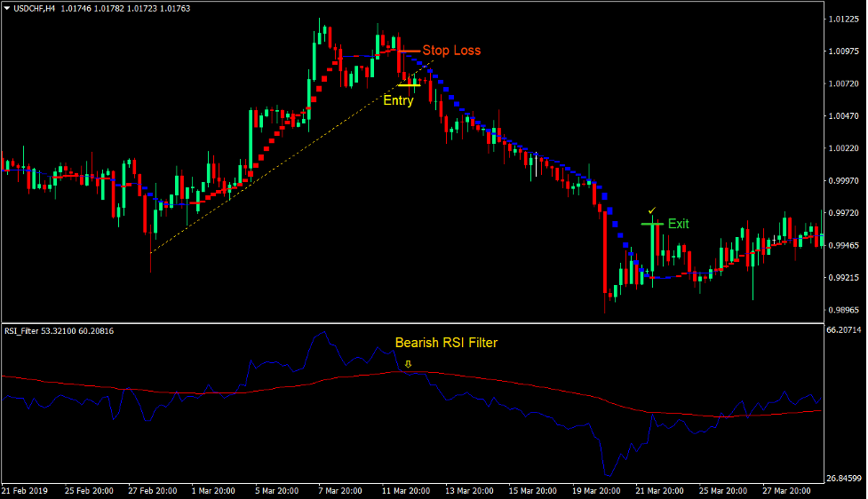
Task: Click the 0.99970 price axis label
Action: 843,181
